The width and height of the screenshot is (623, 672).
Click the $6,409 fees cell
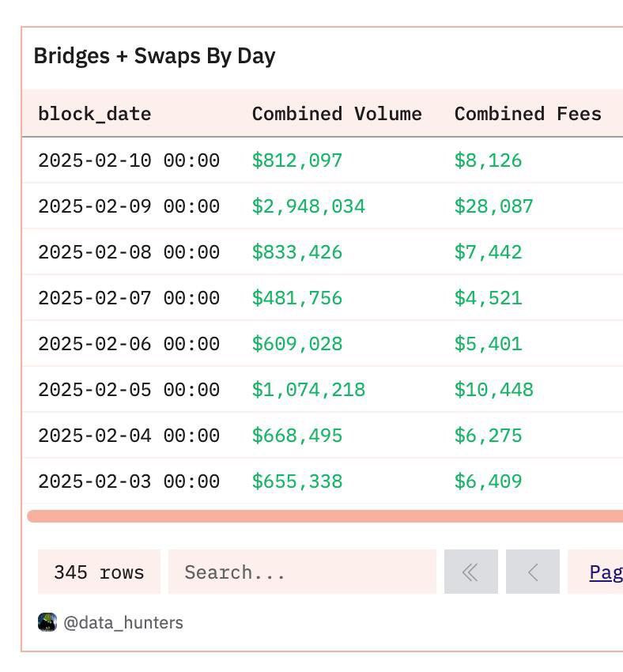coord(488,481)
